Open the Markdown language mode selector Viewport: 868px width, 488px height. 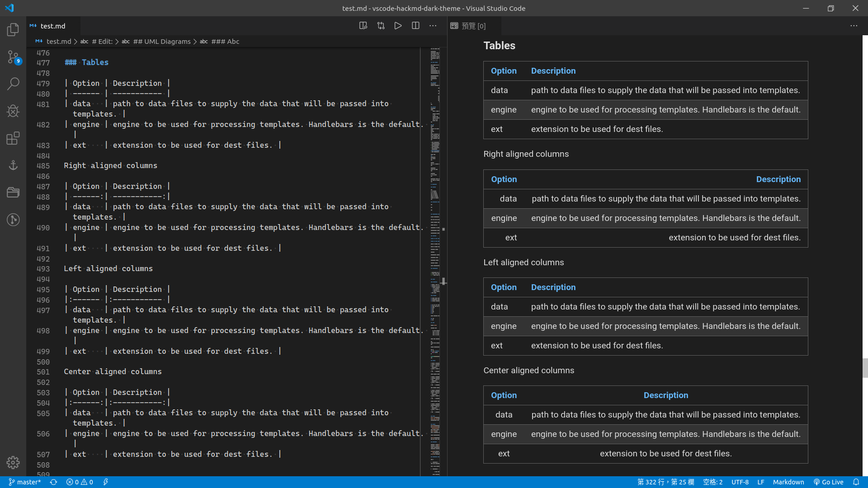point(788,482)
